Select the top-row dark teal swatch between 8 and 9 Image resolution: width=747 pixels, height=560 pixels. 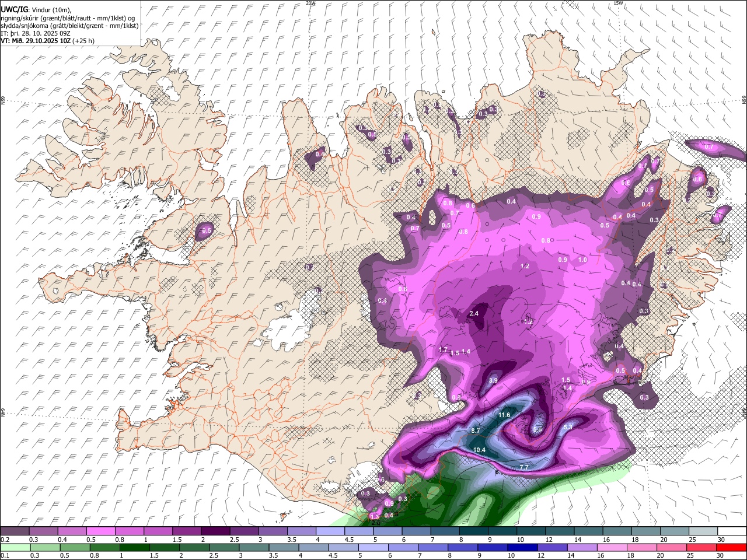[474, 531]
